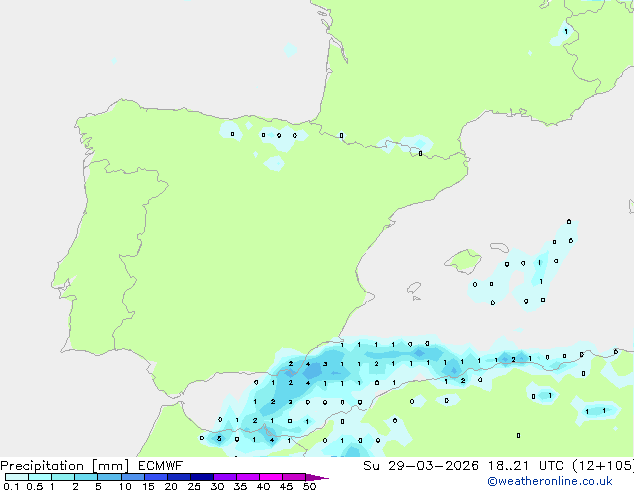634x490 pixels.
Task: Click the '0.1' legend scale label
Action: coord(11,486)
